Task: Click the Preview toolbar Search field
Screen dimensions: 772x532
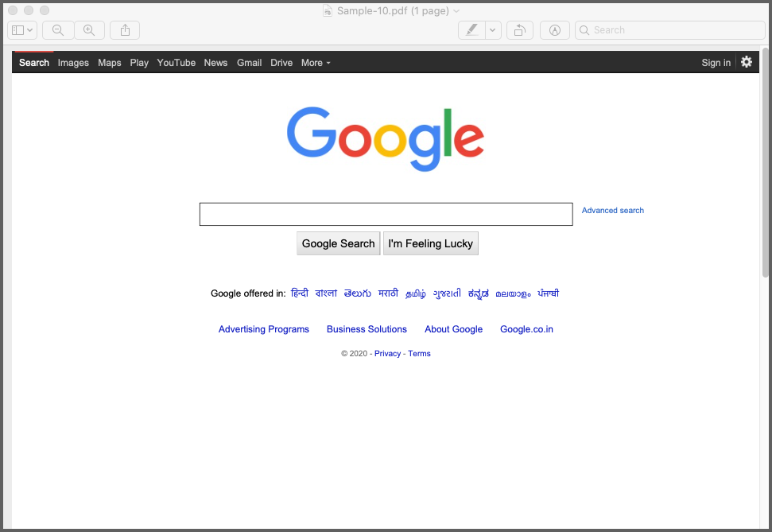Action: (669, 30)
